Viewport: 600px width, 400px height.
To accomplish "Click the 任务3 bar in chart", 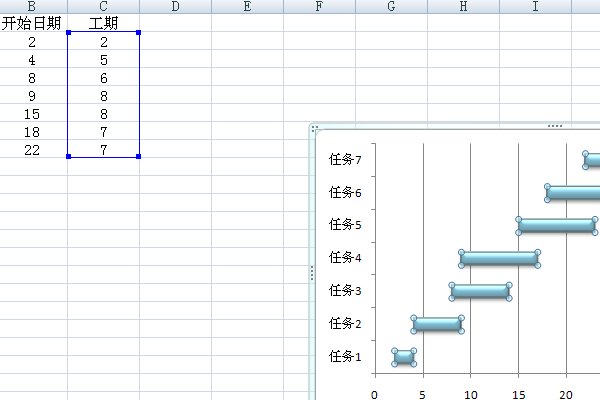I will (x=480, y=292).
